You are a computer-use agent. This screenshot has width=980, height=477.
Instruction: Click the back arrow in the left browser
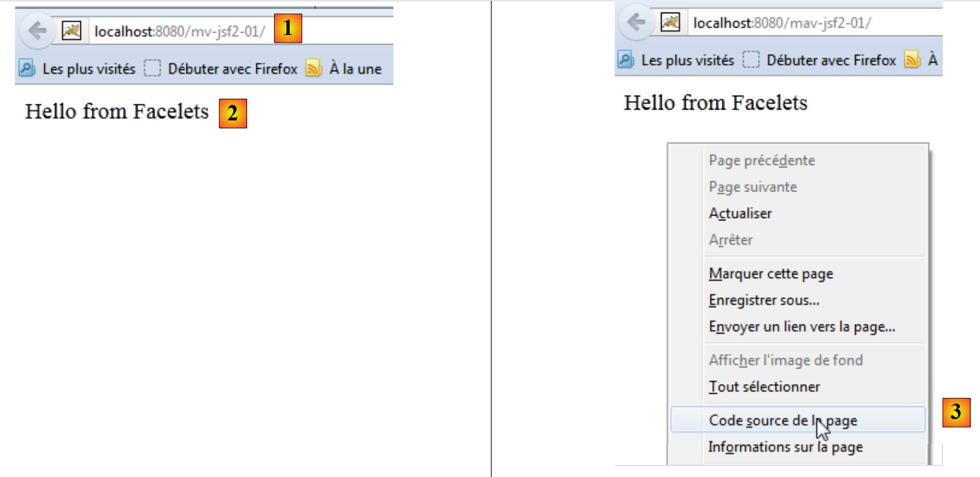pyautogui.click(x=38, y=30)
